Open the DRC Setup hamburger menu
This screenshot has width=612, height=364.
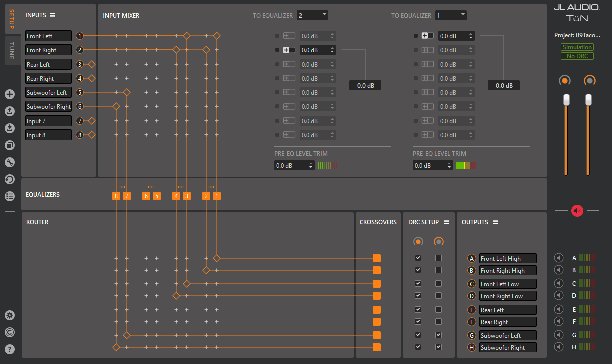[x=447, y=222]
